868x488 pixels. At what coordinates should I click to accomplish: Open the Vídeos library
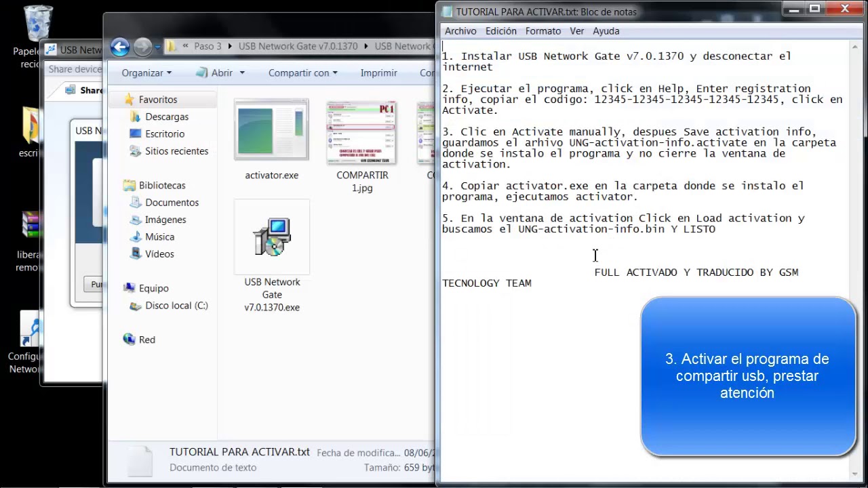[160, 253]
